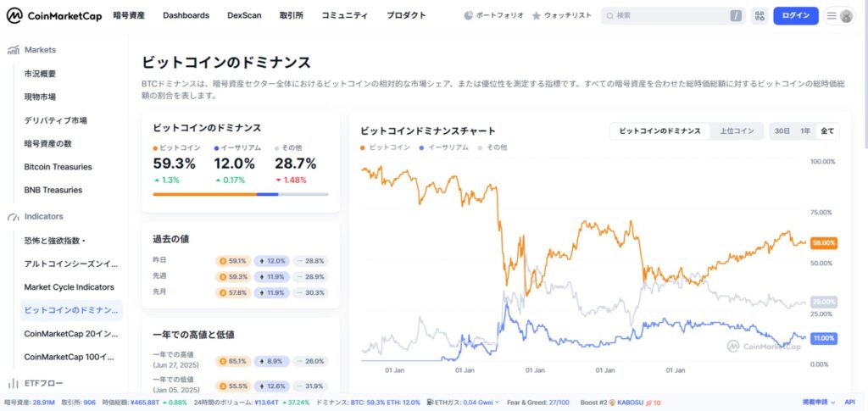
Task: Open the 暗号資産 navigation menu
Action: (x=131, y=15)
